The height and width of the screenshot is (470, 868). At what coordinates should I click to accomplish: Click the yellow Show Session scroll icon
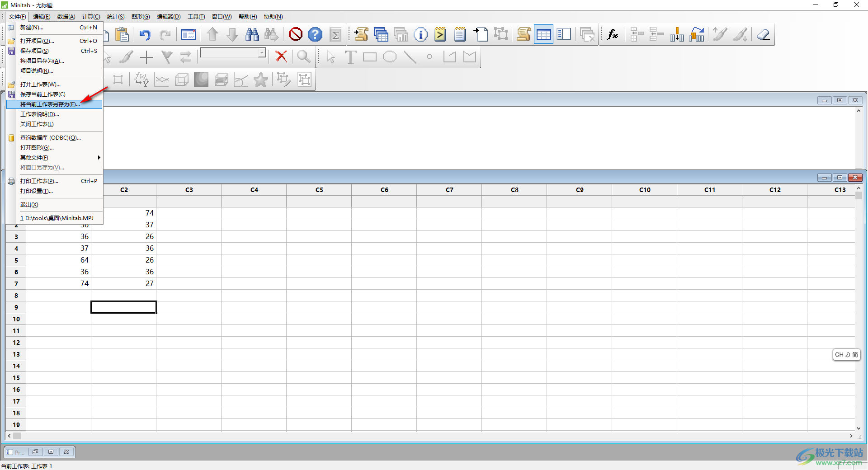click(x=524, y=34)
